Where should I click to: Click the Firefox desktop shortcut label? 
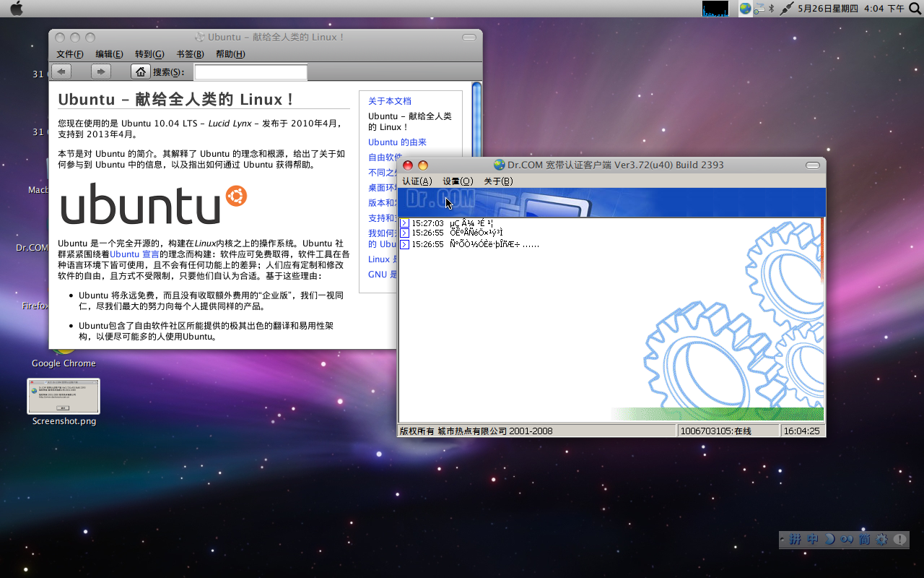35,306
